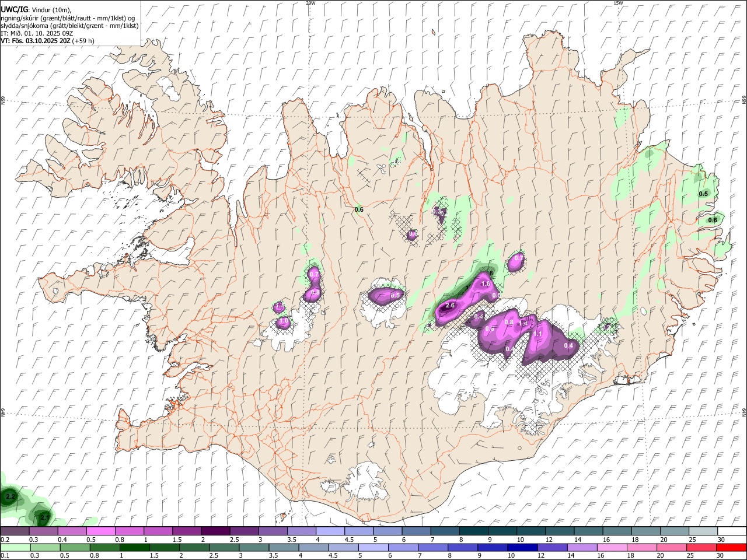Click the periwinkle 6 swatch in lower legend row
Viewport: 747px width, 560px height.
point(403,547)
